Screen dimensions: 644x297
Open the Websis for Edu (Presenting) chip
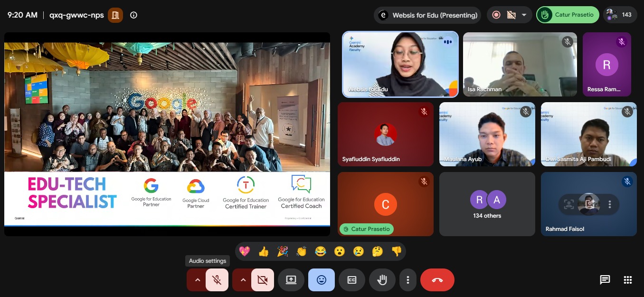coord(427,15)
